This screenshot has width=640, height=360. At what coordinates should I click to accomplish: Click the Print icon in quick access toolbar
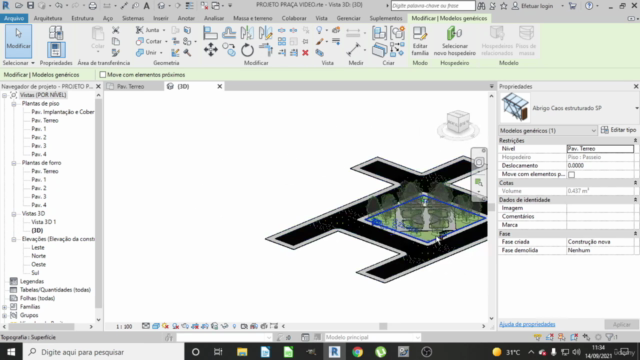coord(93,6)
